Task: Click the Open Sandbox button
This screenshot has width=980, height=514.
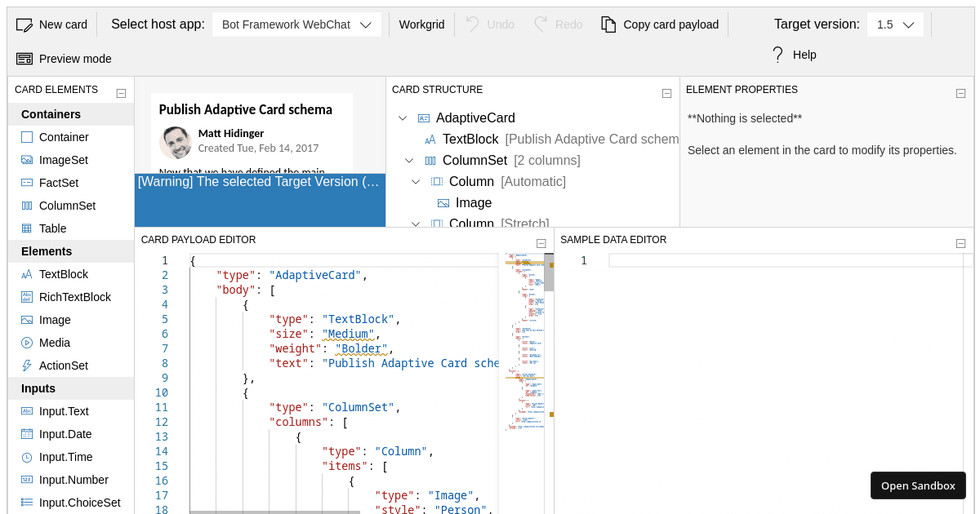Action: click(918, 485)
